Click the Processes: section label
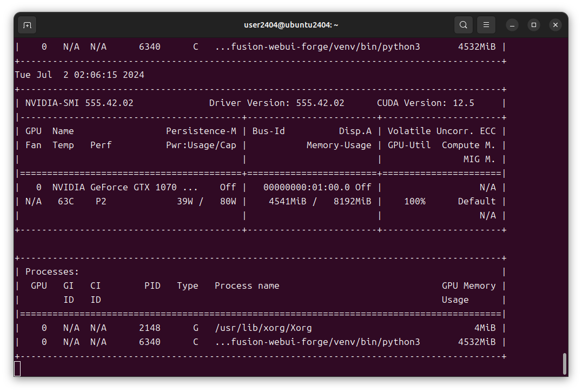 point(52,272)
